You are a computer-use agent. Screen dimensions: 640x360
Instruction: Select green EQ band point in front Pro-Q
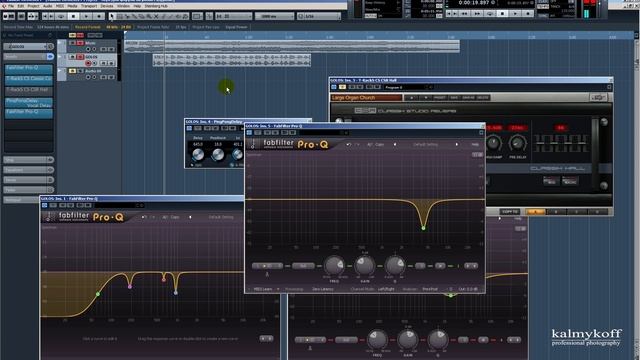423,228
